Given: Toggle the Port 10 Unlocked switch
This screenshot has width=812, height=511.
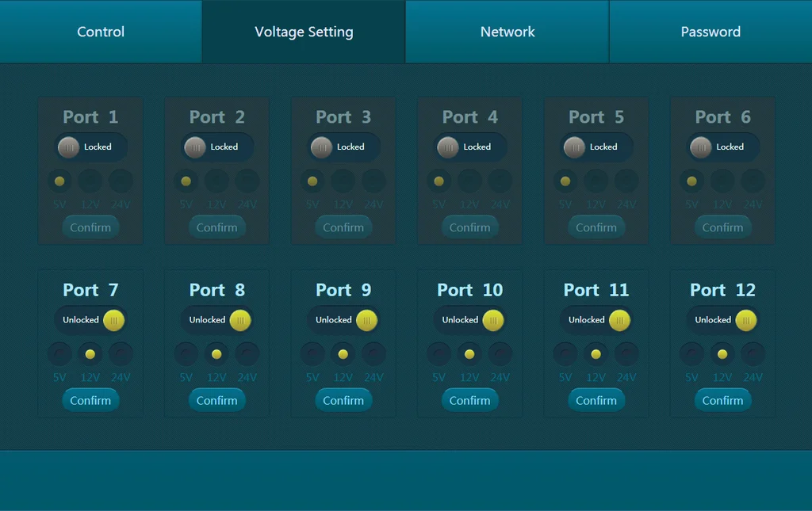Looking at the screenshot, I should click(469, 320).
